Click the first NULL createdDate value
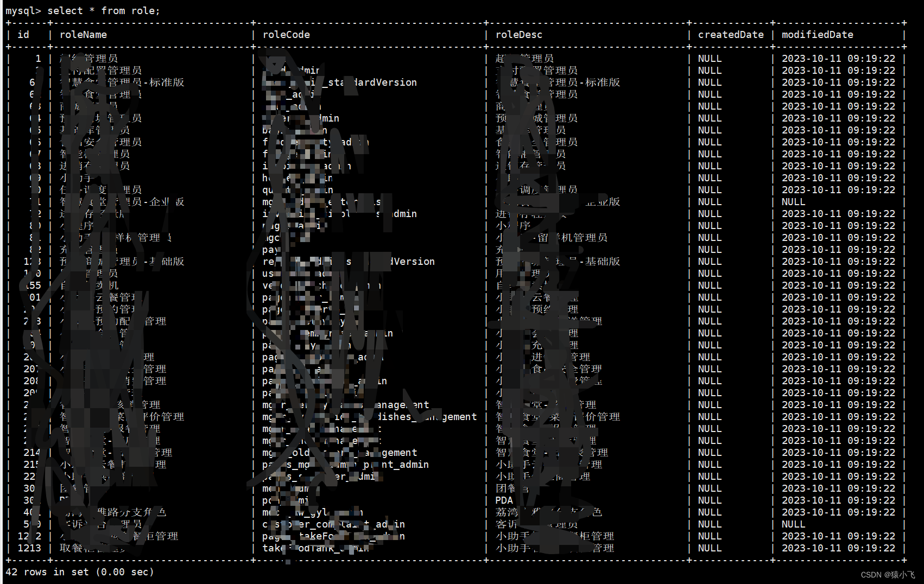The height and width of the screenshot is (584, 924). coord(709,58)
